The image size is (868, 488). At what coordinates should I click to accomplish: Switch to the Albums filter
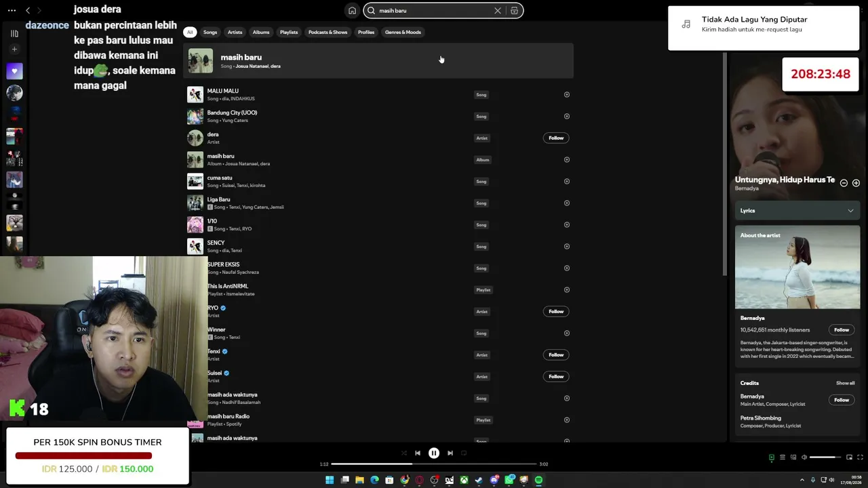coord(261,32)
